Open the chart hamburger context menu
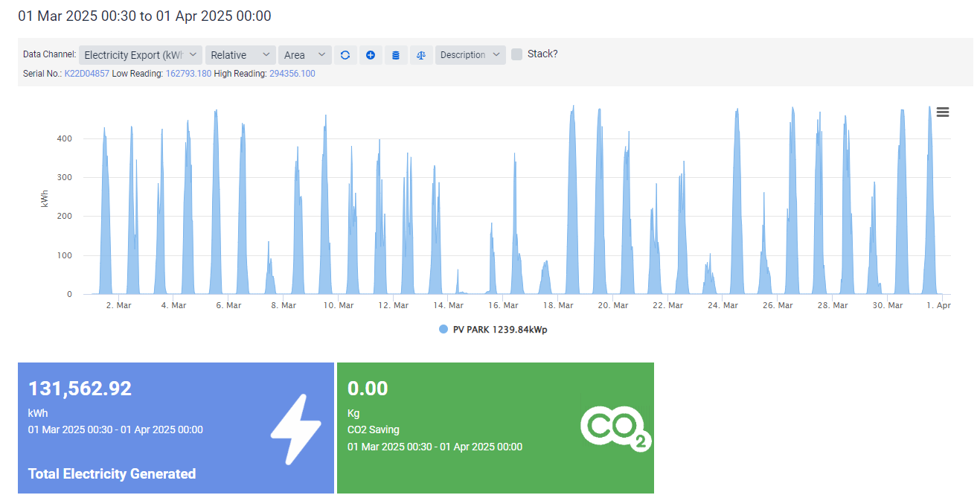 (943, 112)
